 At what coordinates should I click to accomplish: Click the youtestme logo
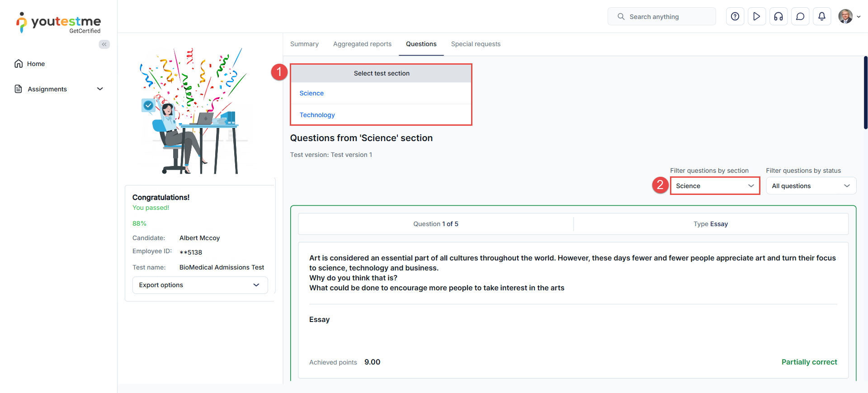[59, 23]
